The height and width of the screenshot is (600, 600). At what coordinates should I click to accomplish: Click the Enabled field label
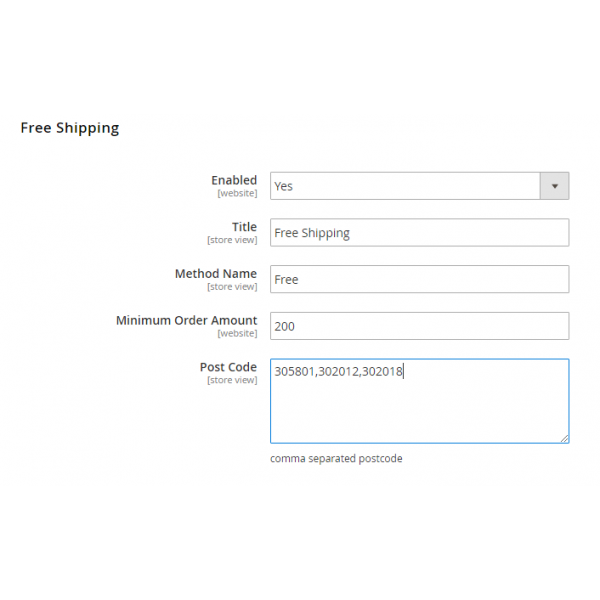pos(233,180)
